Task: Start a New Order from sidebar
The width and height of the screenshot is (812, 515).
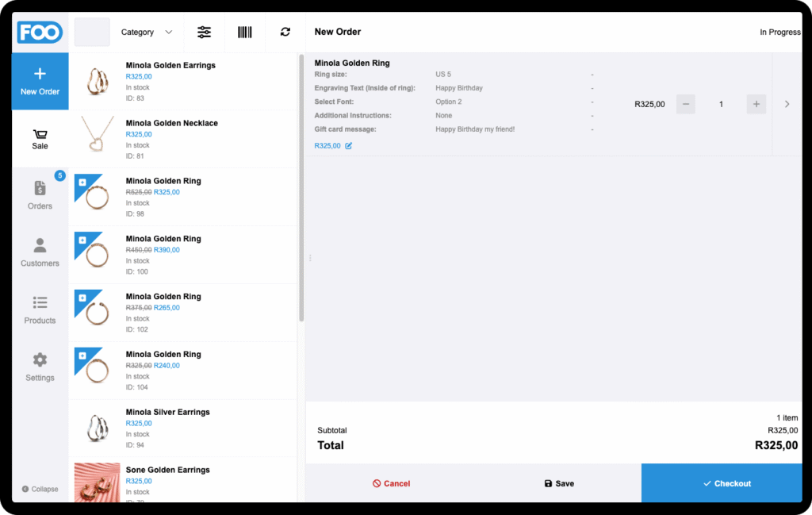Action: [x=40, y=81]
